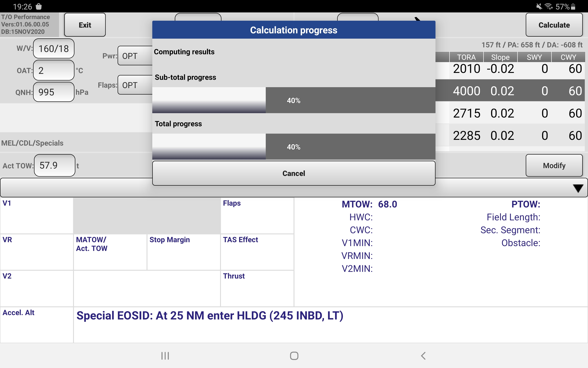Edit the W/V wind field 160/18
The image size is (588, 368).
54,49
